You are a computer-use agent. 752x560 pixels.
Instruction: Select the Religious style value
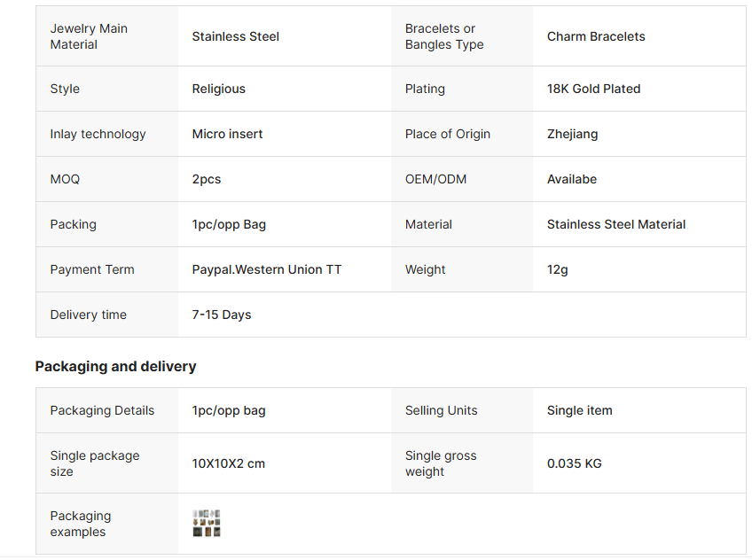point(219,89)
